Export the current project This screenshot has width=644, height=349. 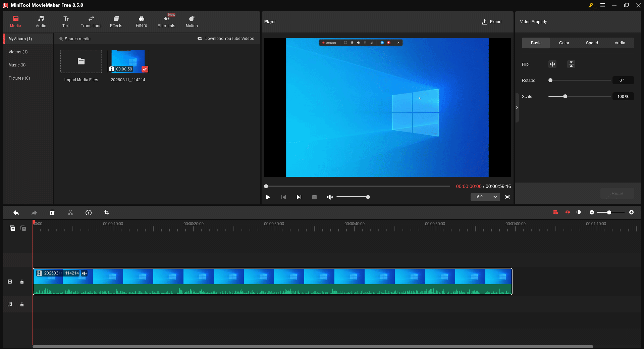pyautogui.click(x=492, y=21)
